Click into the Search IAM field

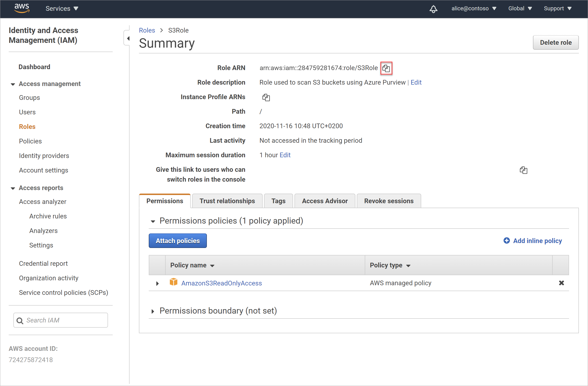tap(65, 320)
